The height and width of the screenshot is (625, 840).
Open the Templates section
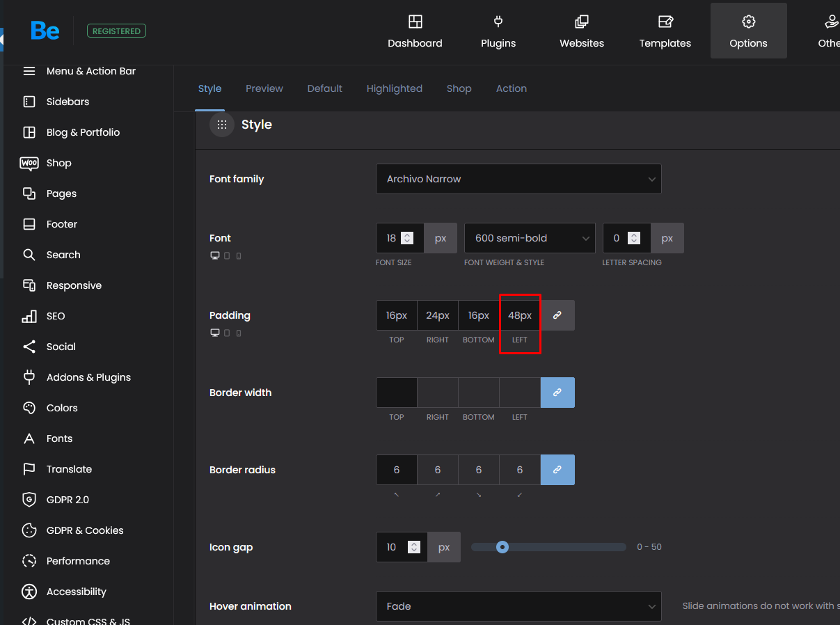coord(665,31)
